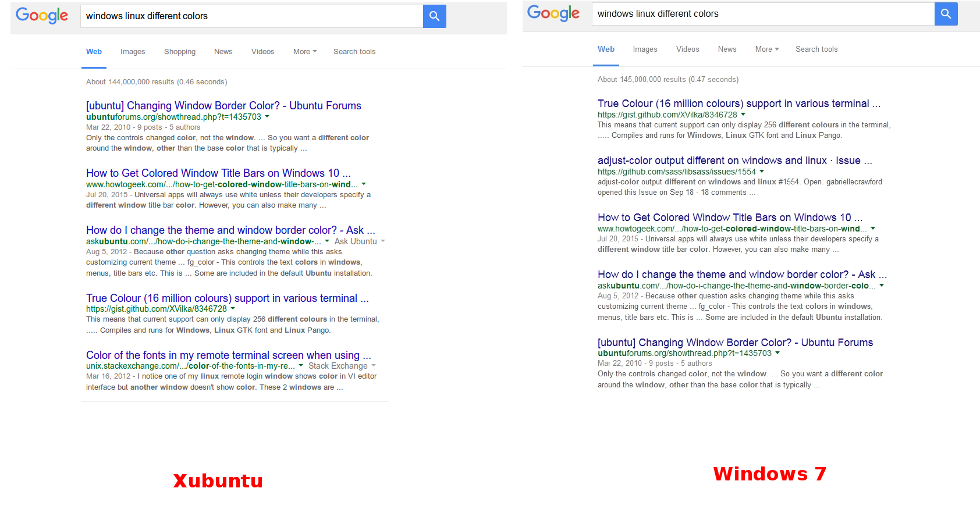
Task: Click the Google logo in Xubuntu screenshot
Action: tap(42, 16)
